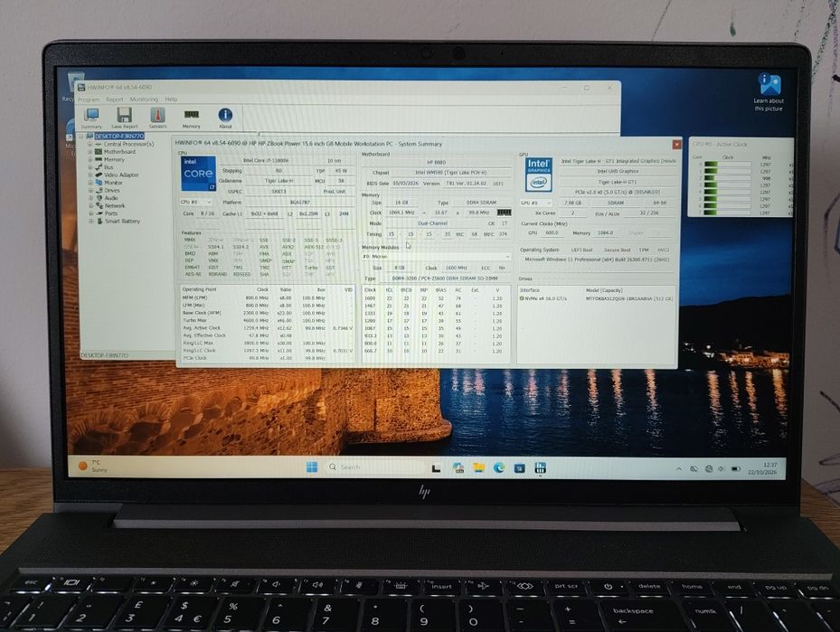Click the Learn about this picture desktop icon
Screen dimensions: 840x632
coord(769,91)
